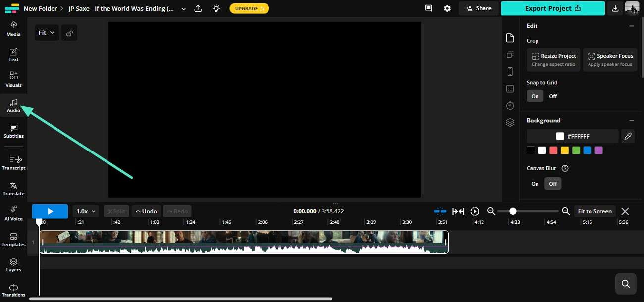
Task: Open timeline search magnifier button
Action: tap(626, 284)
